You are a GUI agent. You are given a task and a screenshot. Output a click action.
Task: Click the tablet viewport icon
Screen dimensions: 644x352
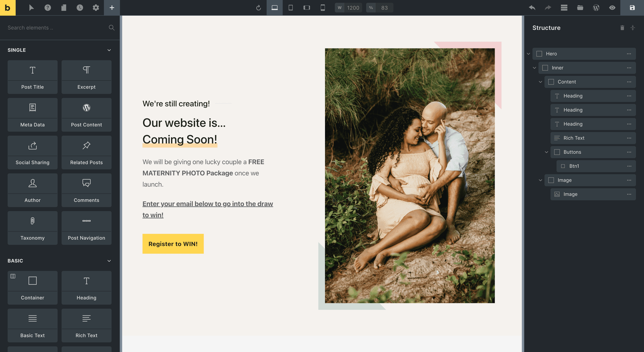(x=291, y=8)
